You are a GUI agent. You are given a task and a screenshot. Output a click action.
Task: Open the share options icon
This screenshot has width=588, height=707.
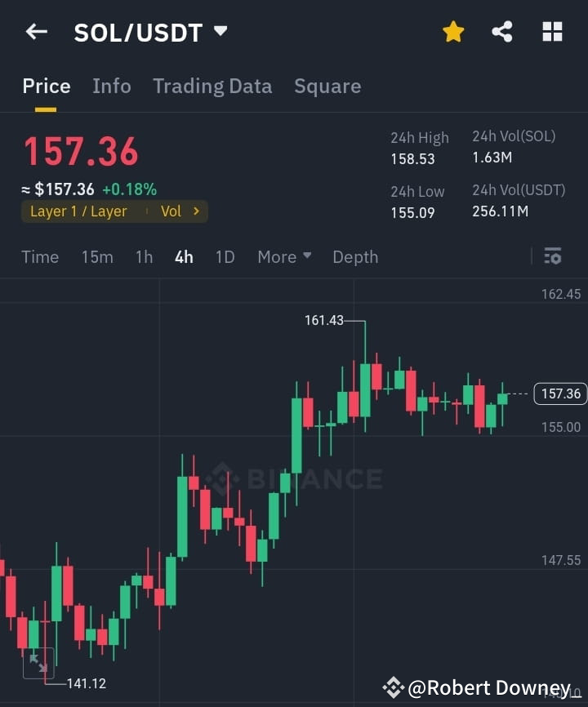point(501,31)
